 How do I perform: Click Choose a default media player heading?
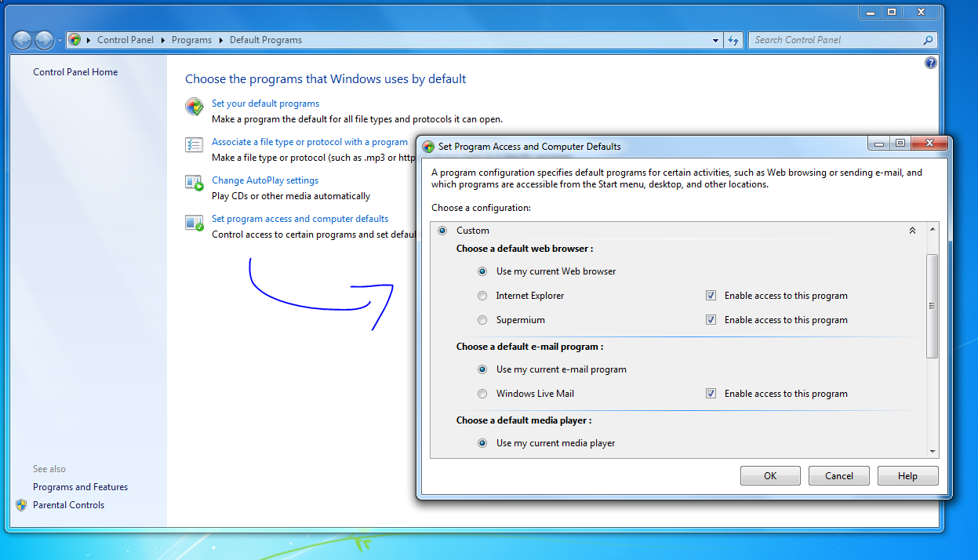(524, 420)
